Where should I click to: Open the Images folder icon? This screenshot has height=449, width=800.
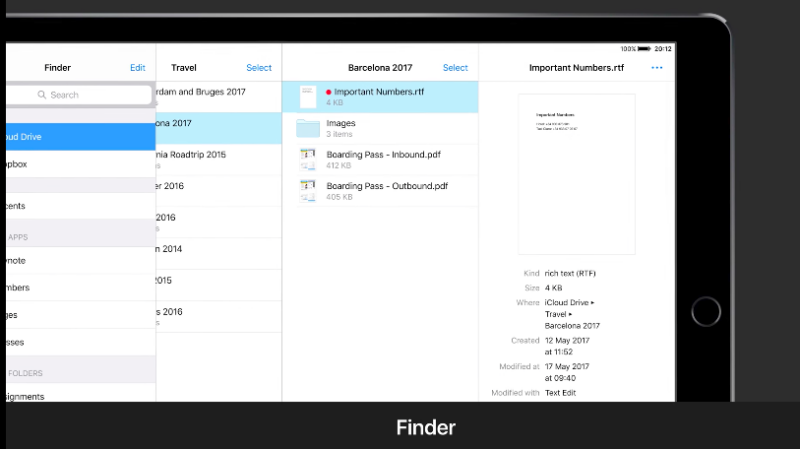(x=308, y=129)
